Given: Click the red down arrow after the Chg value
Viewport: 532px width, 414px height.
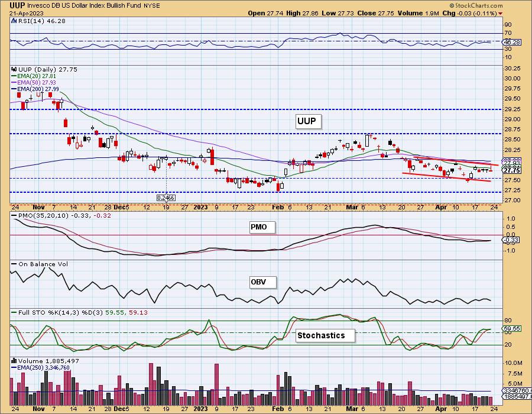Looking at the screenshot, I should click(x=501, y=14).
